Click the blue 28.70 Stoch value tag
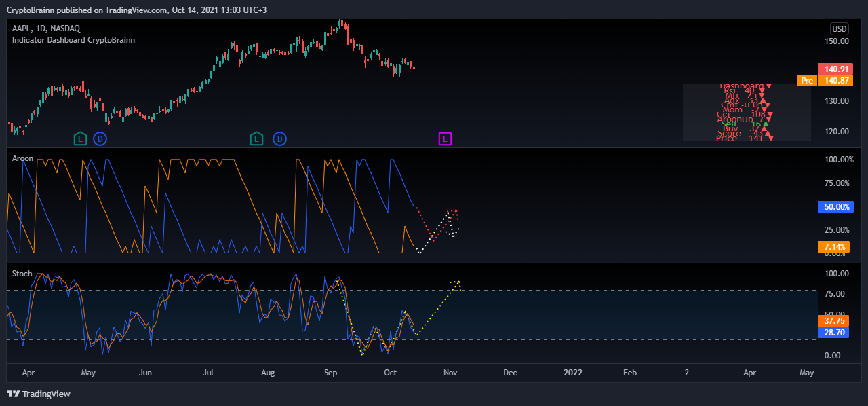Viewport: 868px width, 406px height. click(833, 332)
